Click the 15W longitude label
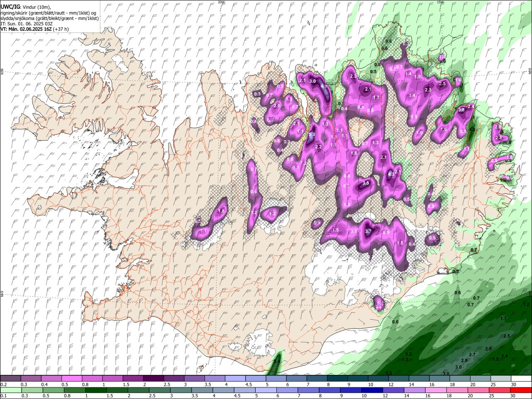 [x=440, y=2]
